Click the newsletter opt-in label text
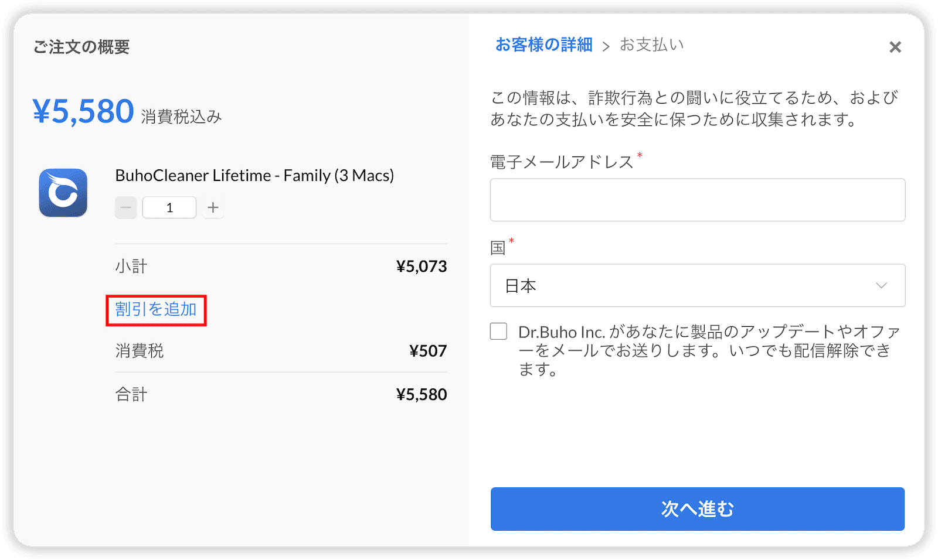 tap(709, 350)
